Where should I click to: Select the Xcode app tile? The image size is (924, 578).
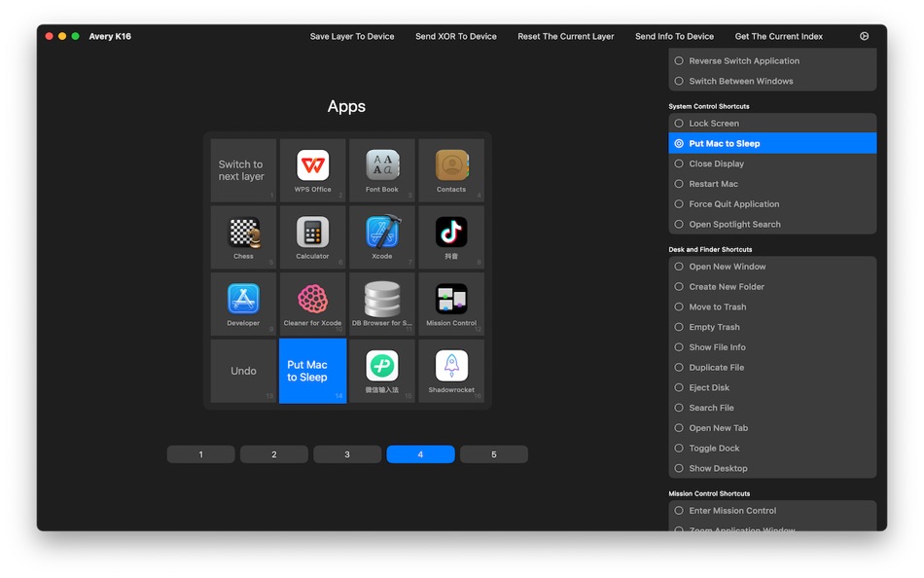click(x=382, y=237)
